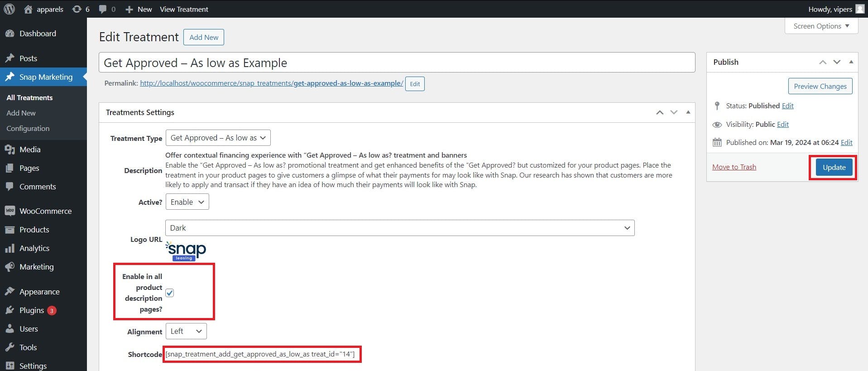Expand the Screen Options panel
868x371 pixels.
click(x=821, y=26)
